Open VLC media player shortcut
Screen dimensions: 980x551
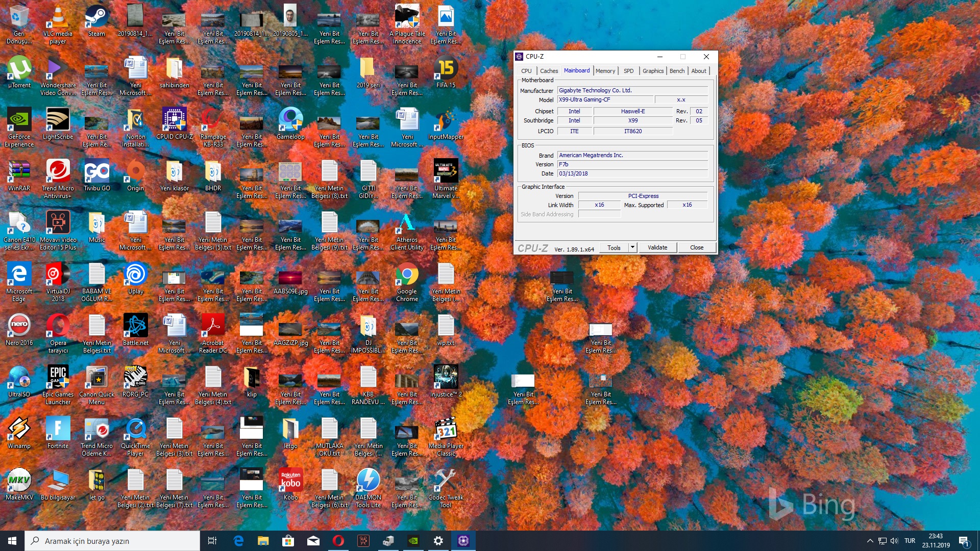58,20
